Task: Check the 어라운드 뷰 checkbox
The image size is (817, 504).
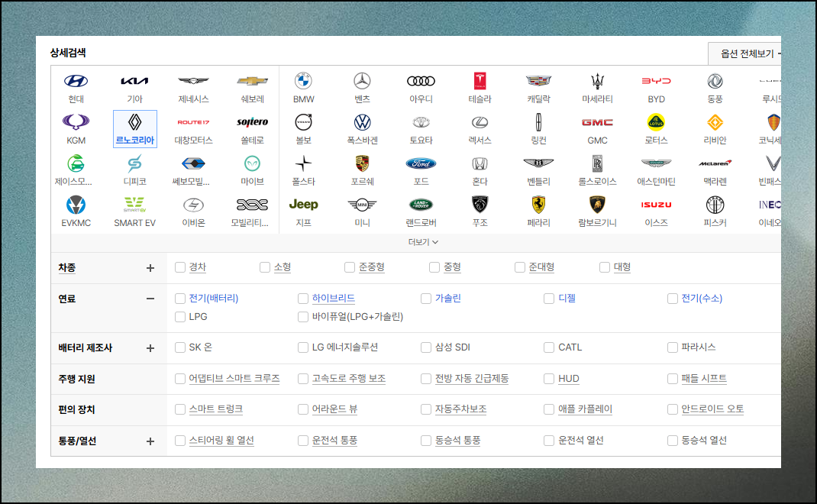Action: (302, 409)
